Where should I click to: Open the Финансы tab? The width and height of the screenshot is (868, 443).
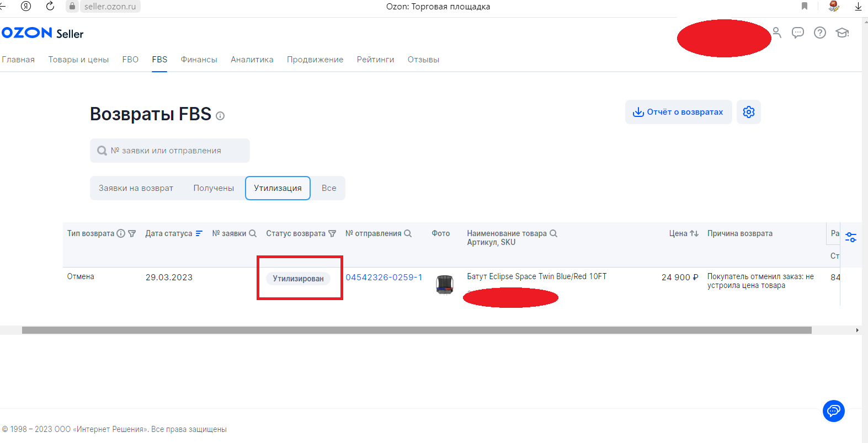[x=199, y=60]
